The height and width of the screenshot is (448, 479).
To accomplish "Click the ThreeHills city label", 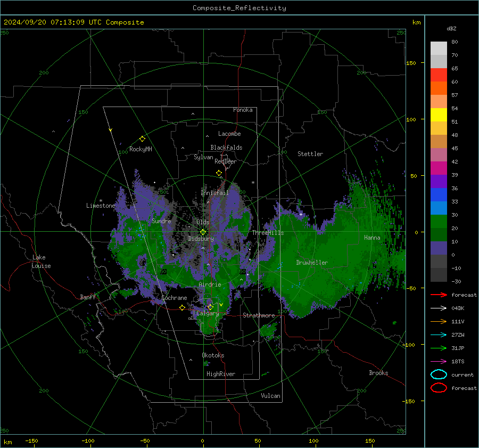I will [x=268, y=233].
